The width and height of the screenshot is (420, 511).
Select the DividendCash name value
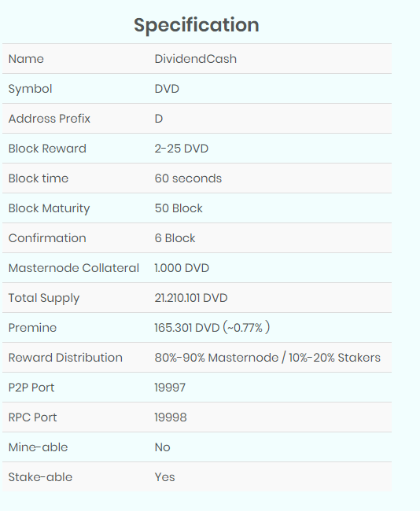point(196,59)
